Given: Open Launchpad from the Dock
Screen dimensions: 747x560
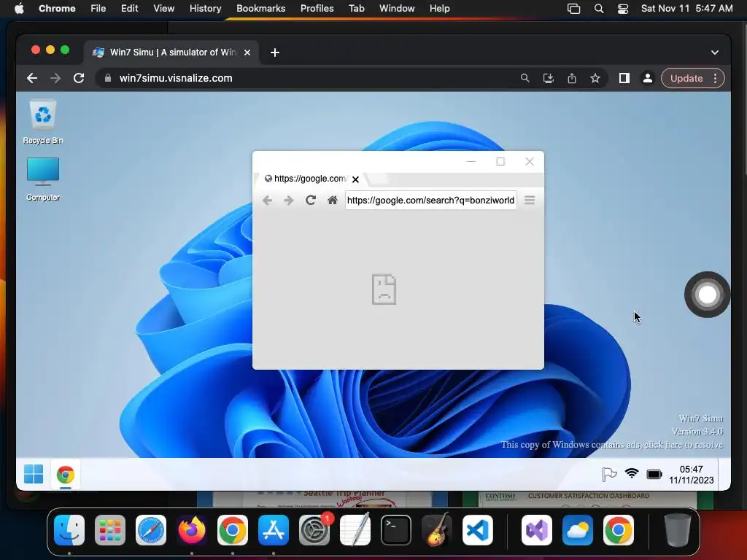Looking at the screenshot, I should coord(110,530).
